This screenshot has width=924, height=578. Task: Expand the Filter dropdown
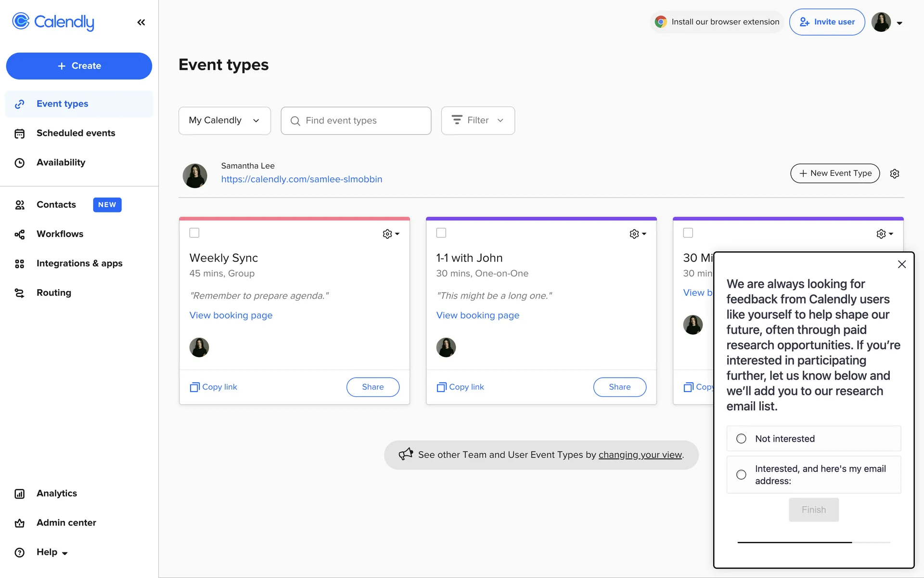pos(477,120)
